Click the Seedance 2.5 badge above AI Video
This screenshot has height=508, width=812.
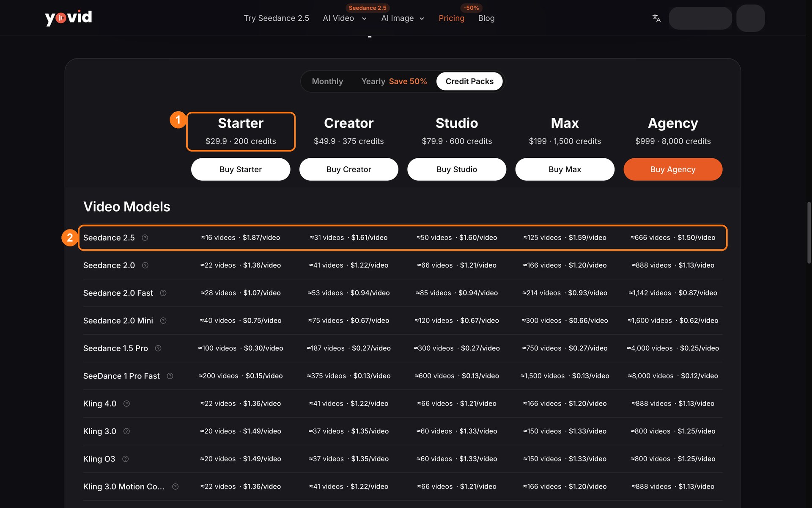[368, 8]
